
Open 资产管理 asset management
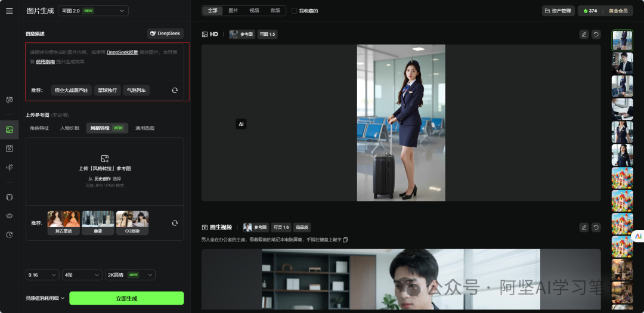[x=558, y=11]
